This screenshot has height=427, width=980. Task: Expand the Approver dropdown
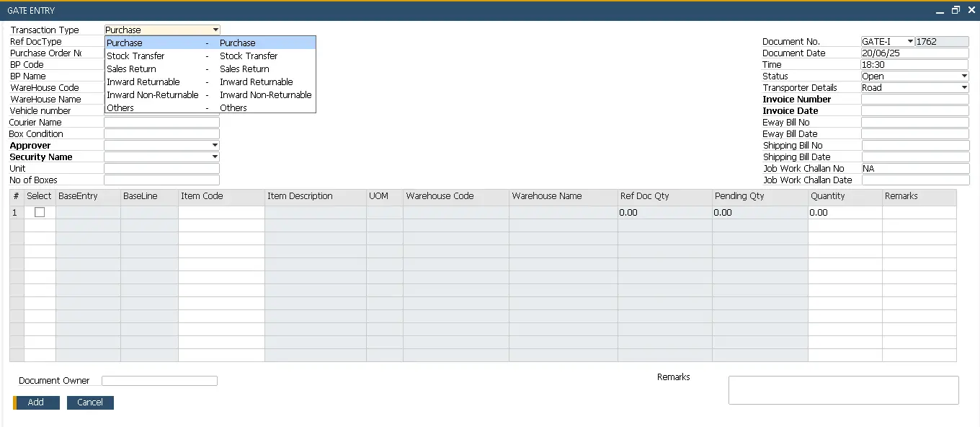(215, 146)
